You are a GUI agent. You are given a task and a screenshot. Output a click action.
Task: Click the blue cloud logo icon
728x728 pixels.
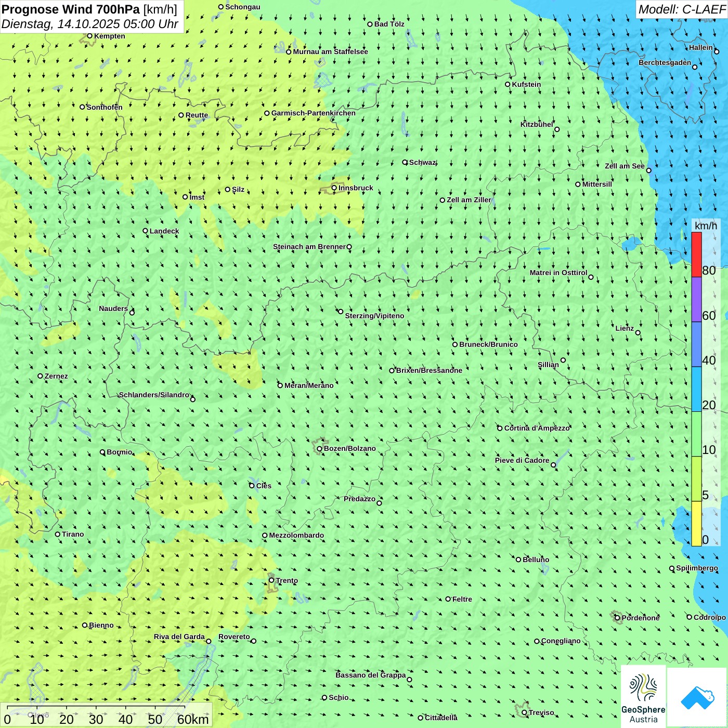tap(697, 697)
